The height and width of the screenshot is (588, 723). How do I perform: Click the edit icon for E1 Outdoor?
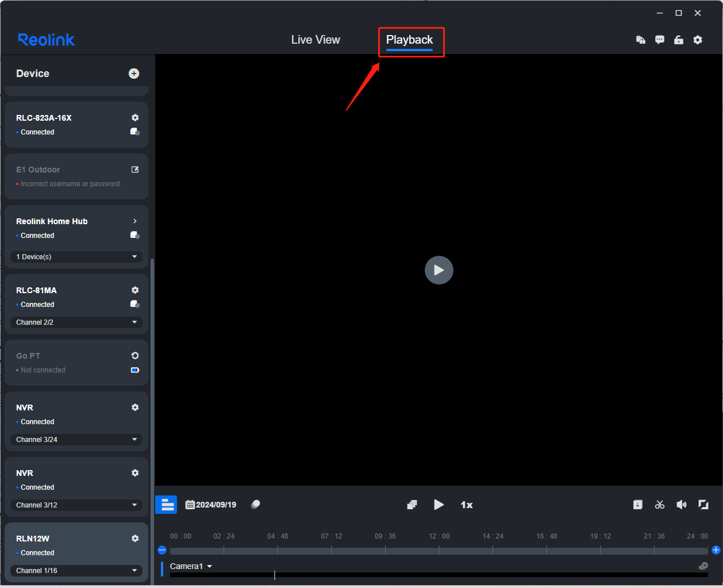point(135,170)
